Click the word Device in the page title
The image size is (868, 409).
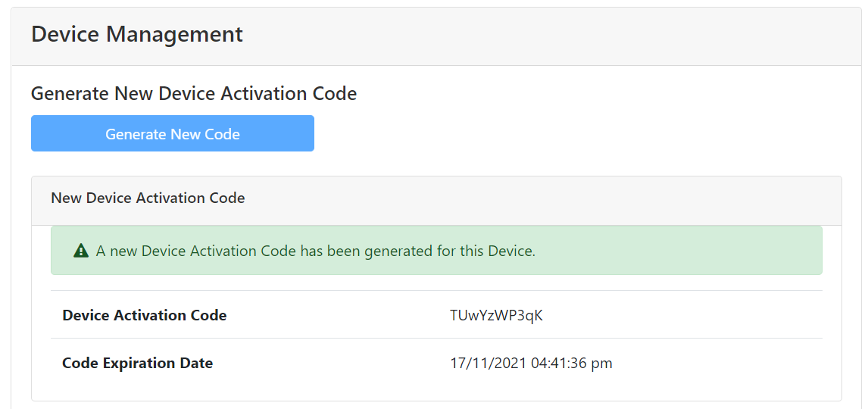click(65, 34)
